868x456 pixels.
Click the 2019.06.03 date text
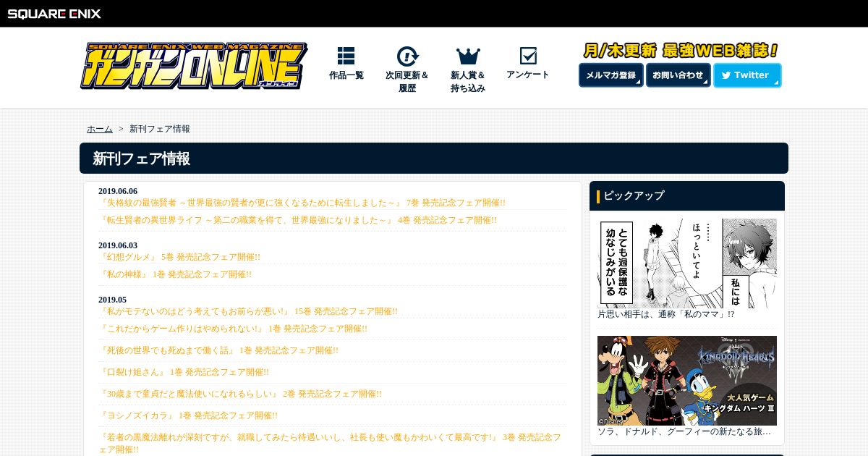pos(118,245)
